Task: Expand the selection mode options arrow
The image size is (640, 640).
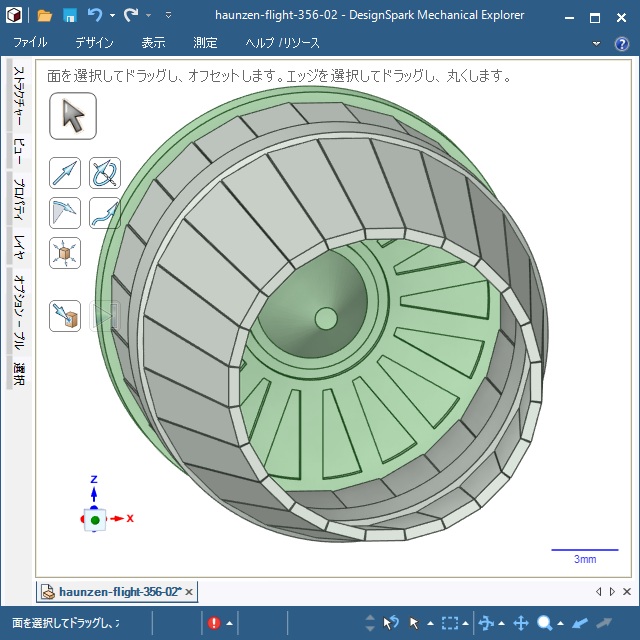Action: point(430,623)
